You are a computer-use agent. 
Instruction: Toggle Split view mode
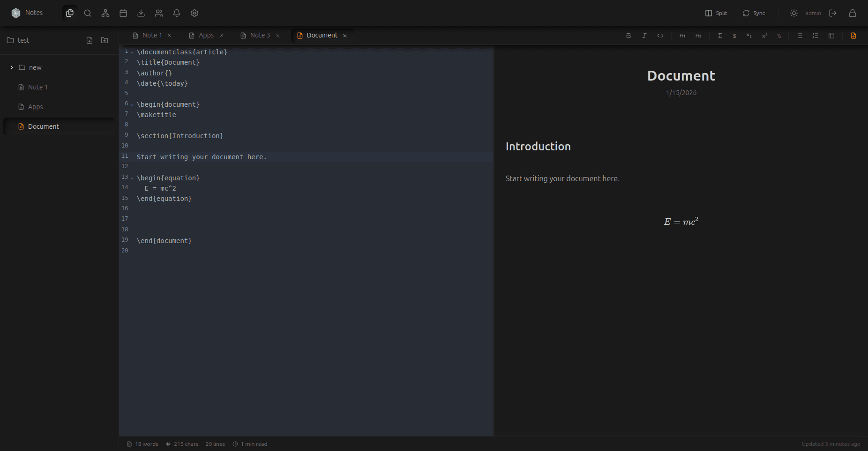click(x=716, y=13)
